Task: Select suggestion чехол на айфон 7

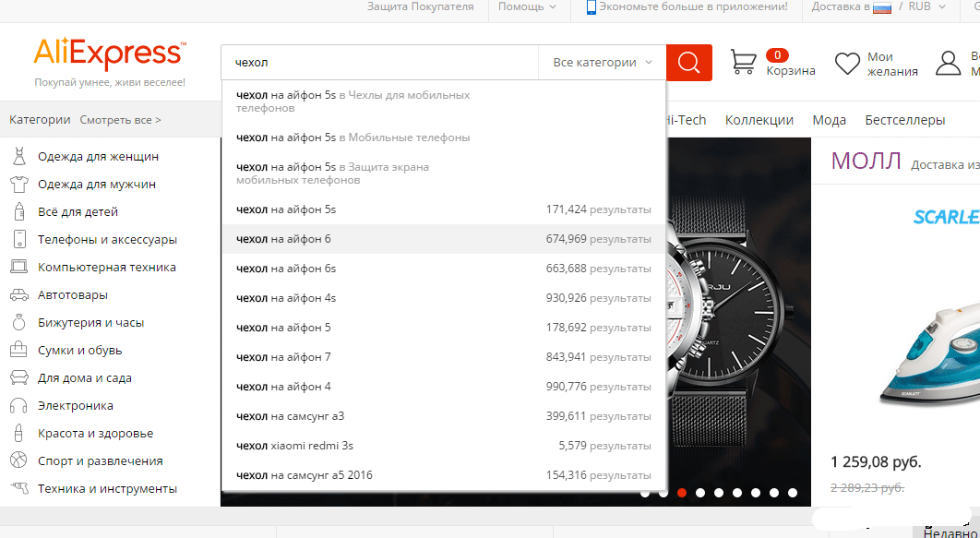Action: 444,357
